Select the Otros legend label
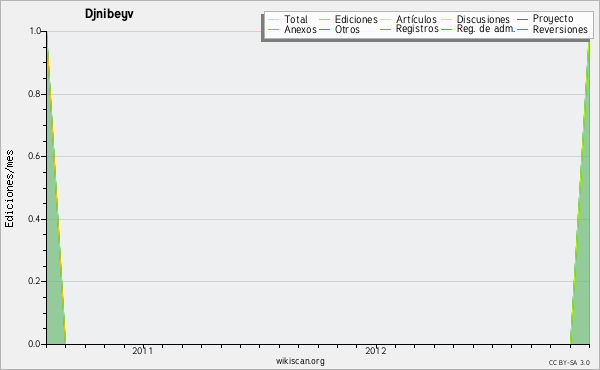Image resolution: width=600 pixels, height=370 pixels. [347, 29]
